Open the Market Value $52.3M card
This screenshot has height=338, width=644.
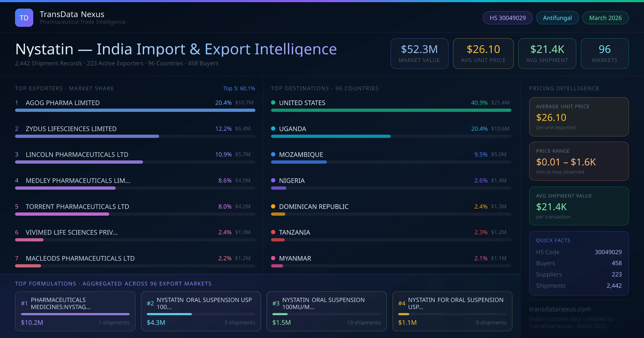pyautogui.click(x=419, y=53)
